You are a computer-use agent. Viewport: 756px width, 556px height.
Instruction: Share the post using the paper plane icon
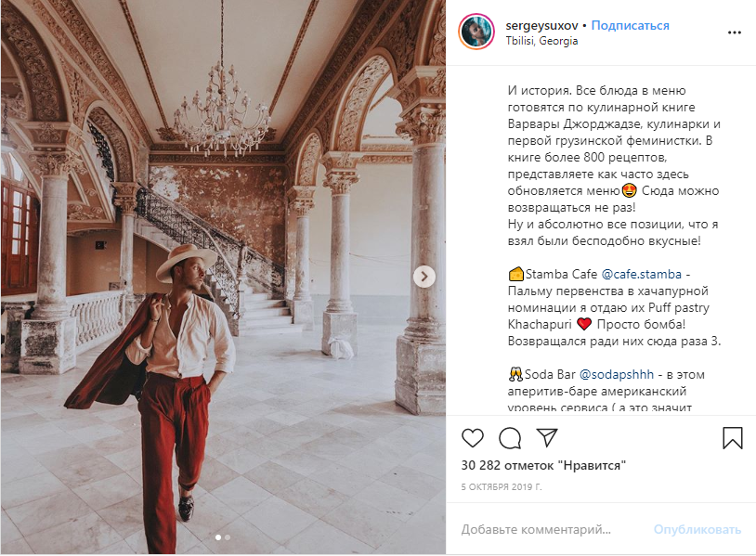click(x=547, y=438)
